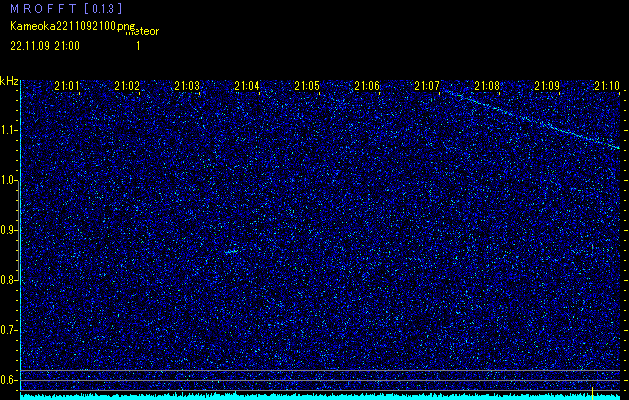Click the 0.7 kHz frequency label

[9, 330]
